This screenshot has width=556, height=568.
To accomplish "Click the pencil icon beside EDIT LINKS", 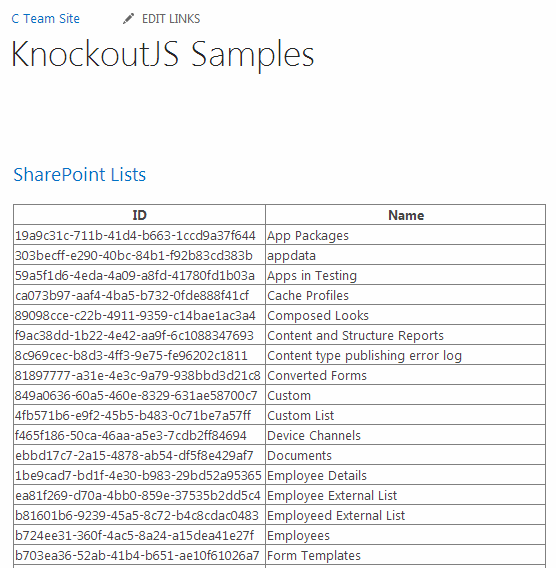I will pos(128,18).
